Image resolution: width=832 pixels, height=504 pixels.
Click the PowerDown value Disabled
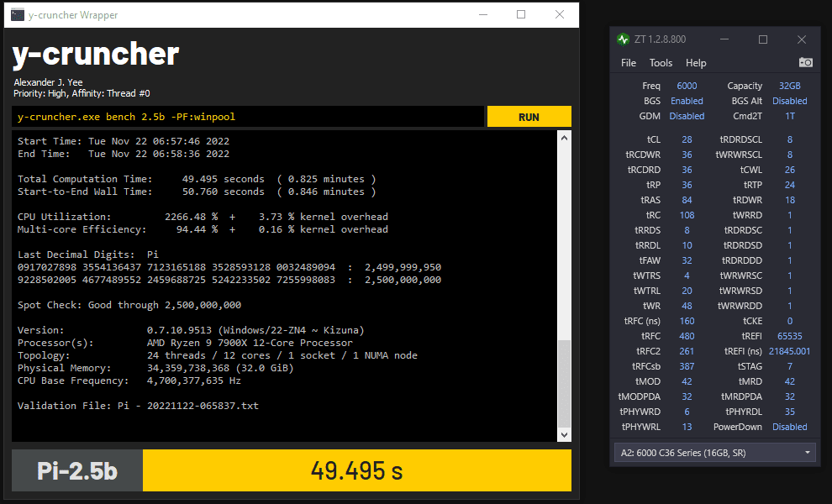(x=789, y=427)
